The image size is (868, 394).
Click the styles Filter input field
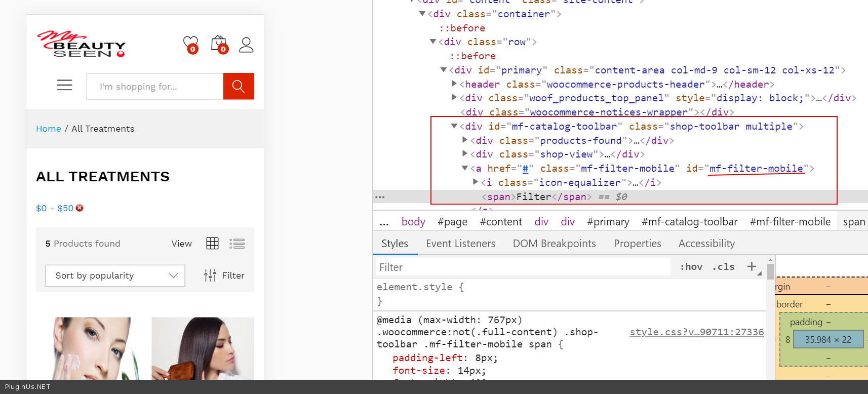tap(522, 267)
